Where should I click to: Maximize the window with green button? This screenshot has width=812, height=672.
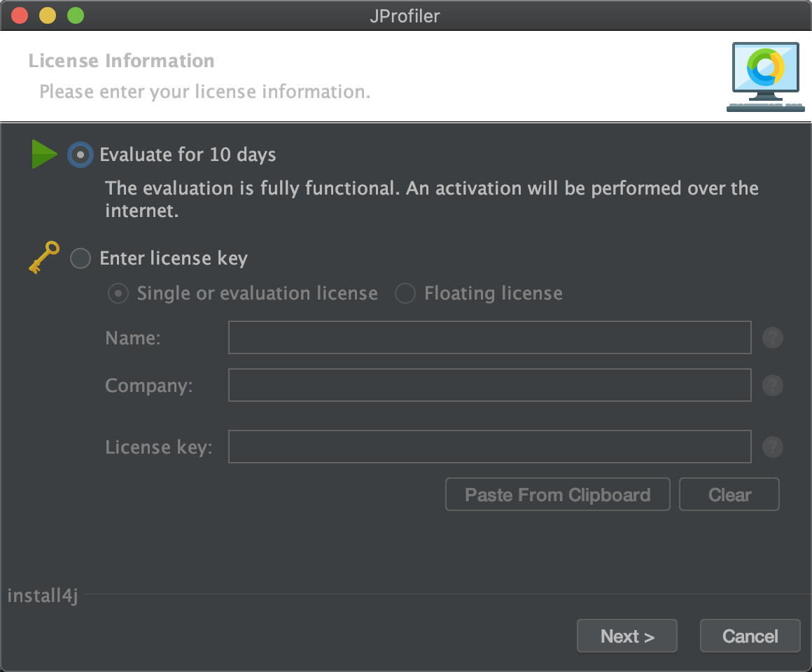pyautogui.click(x=76, y=15)
